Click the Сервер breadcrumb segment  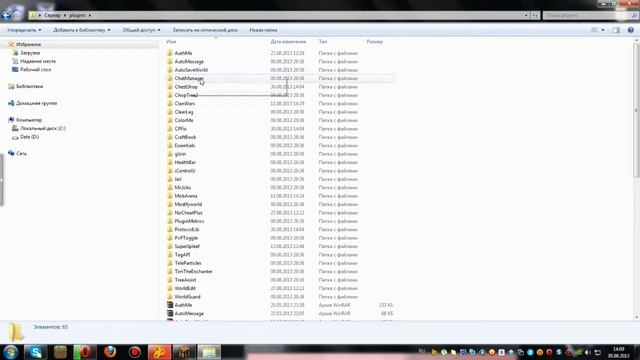pyautogui.click(x=52, y=16)
